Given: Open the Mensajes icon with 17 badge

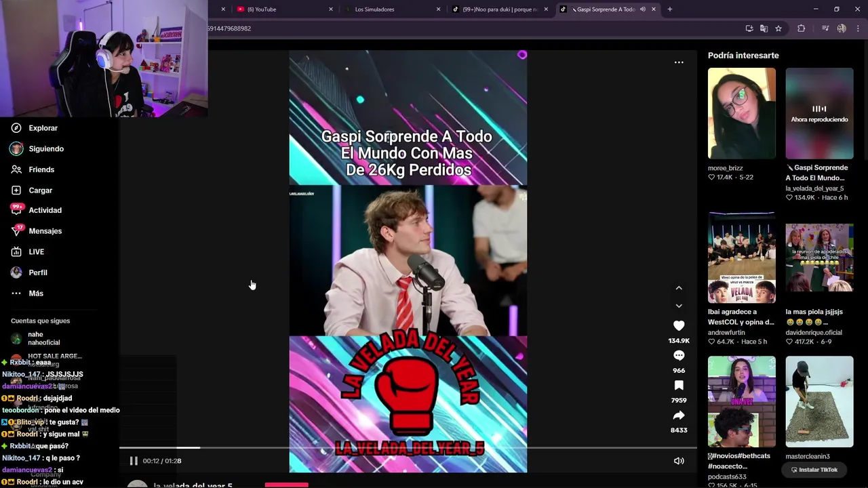Looking at the screenshot, I should [16, 231].
